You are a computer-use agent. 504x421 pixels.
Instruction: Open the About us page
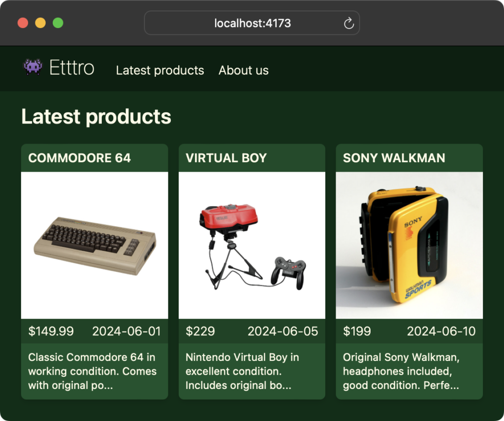point(244,70)
